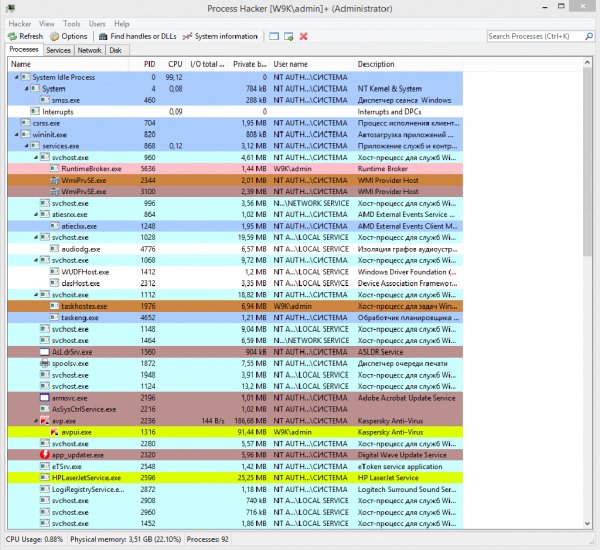Sort by the PID column header
The height and width of the screenshot is (550, 600).
pyautogui.click(x=144, y=64)
